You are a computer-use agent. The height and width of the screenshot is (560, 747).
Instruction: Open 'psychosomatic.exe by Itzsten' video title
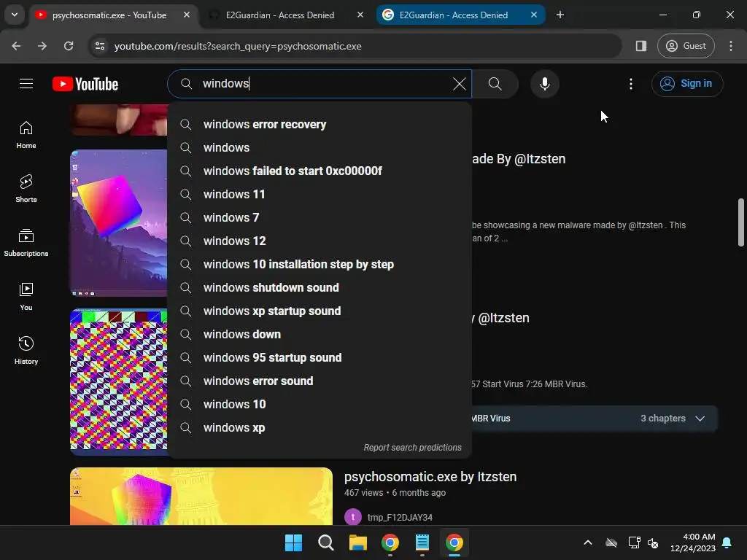click(x=430, y=477)
